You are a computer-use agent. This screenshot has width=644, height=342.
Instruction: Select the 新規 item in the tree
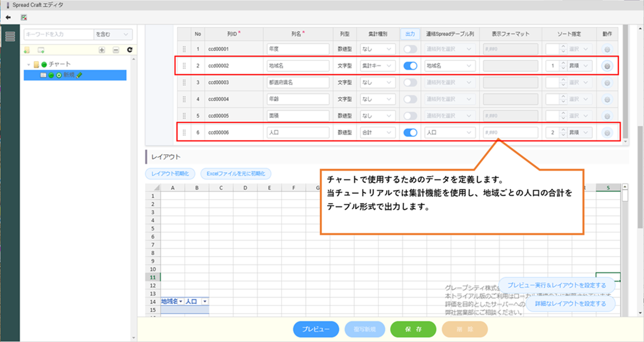[69, 75]
